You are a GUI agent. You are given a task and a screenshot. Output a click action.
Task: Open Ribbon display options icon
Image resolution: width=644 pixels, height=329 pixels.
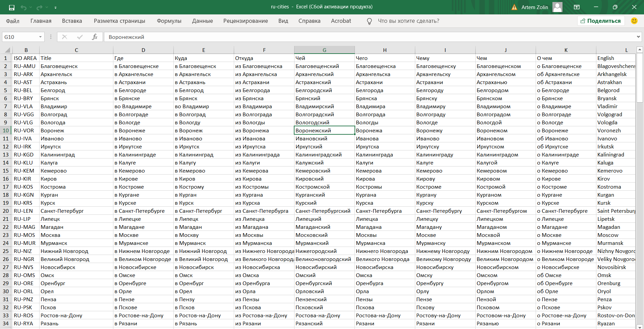(577, 7)
